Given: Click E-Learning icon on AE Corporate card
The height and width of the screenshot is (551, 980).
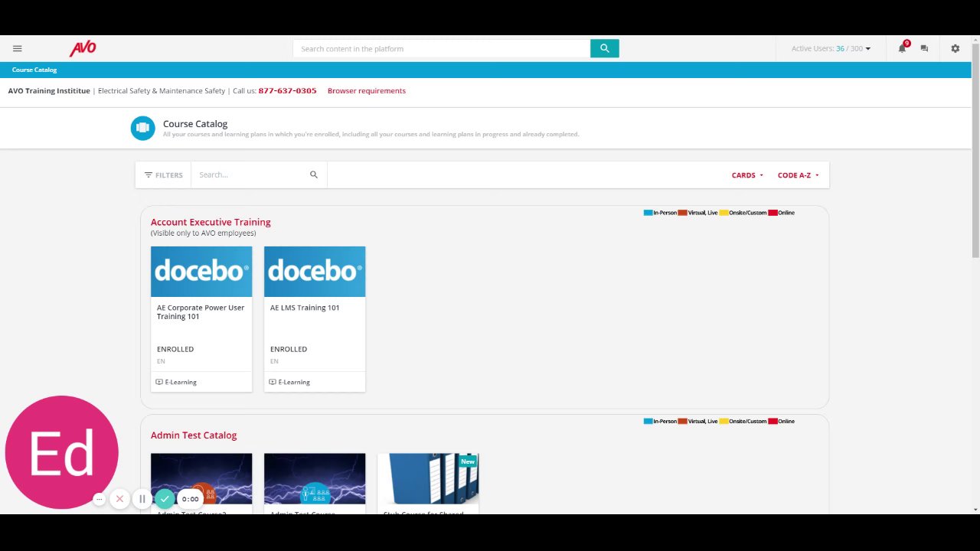Looking at the screenshot, I should click(159, 382).
